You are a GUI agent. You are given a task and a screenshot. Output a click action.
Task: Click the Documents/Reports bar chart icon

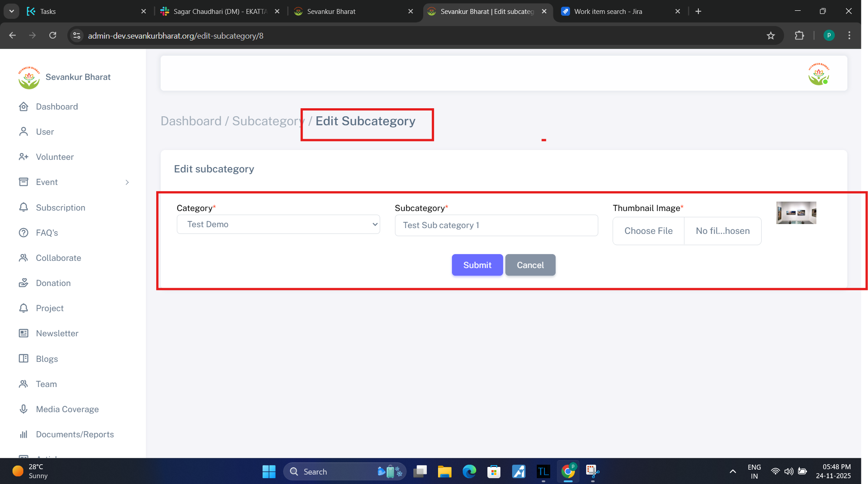[23, 434]
